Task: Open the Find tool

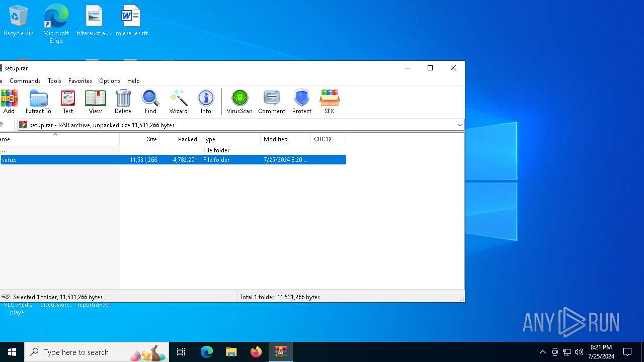Action: [x=150, y=102]
